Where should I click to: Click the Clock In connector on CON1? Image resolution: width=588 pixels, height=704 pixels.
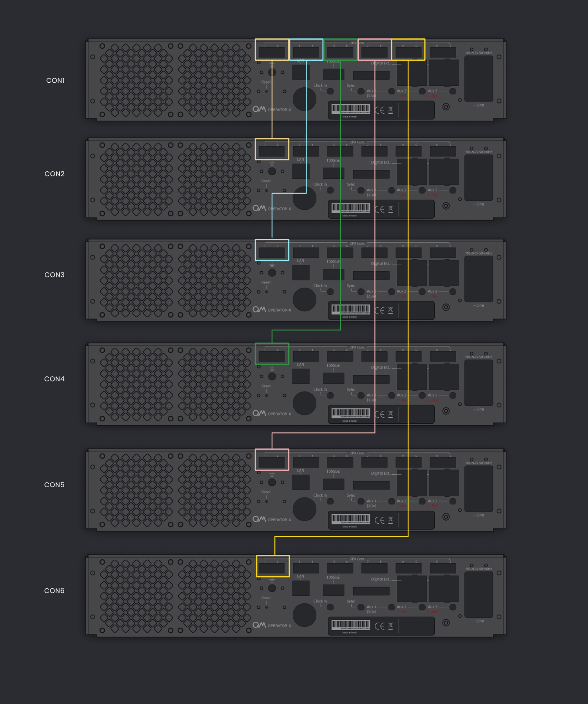pos(330,91)
